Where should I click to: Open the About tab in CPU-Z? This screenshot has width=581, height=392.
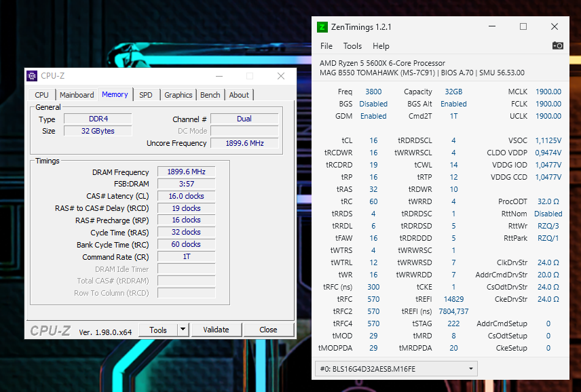239,95
